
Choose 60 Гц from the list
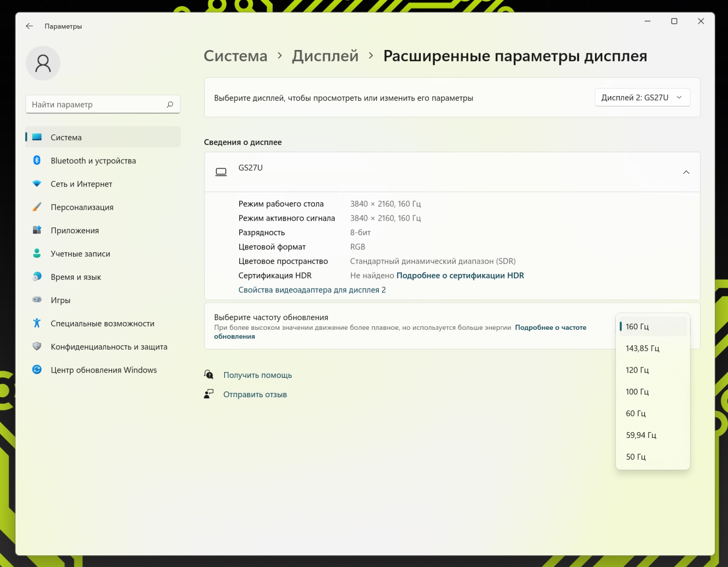[635, 413]
